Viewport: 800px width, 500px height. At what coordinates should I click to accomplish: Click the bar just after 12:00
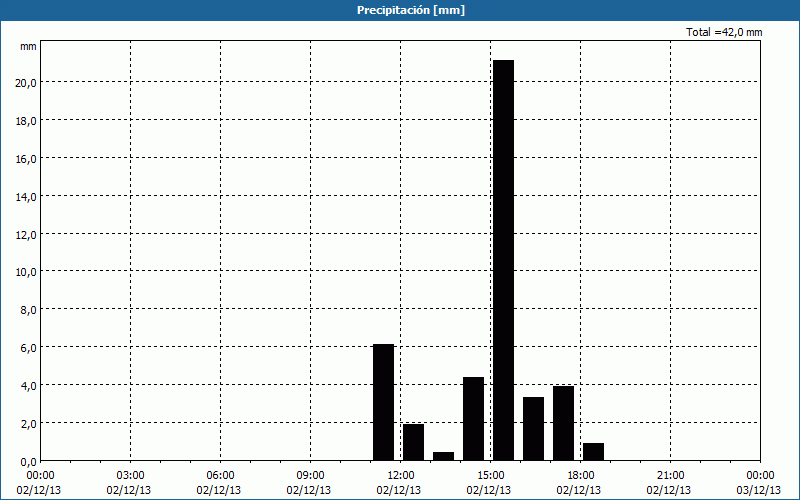click(x=413, y=442)
